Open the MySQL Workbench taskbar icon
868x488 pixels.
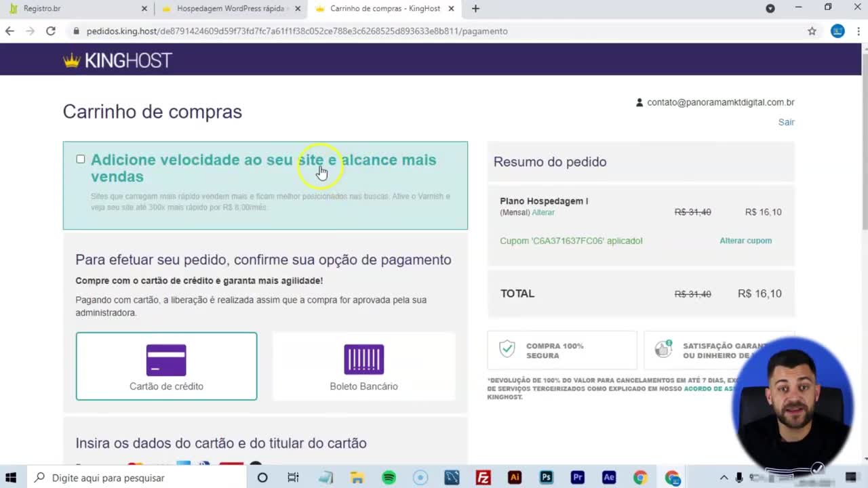[452, 478]
